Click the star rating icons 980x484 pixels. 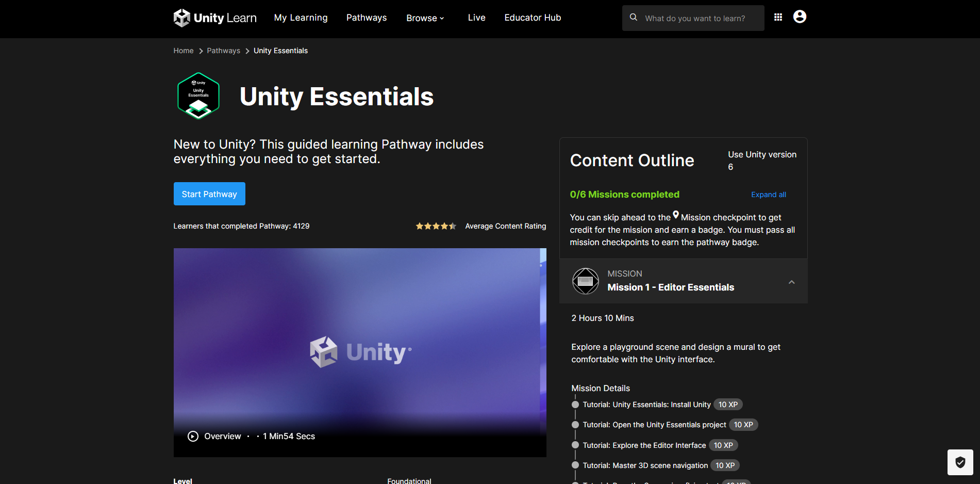(x=436, y=226)
